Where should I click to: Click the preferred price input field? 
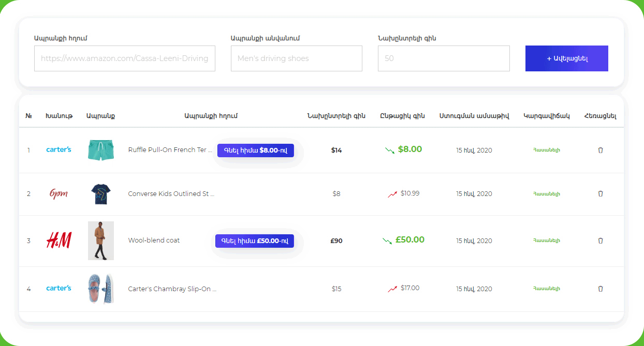tap(444, 58)
